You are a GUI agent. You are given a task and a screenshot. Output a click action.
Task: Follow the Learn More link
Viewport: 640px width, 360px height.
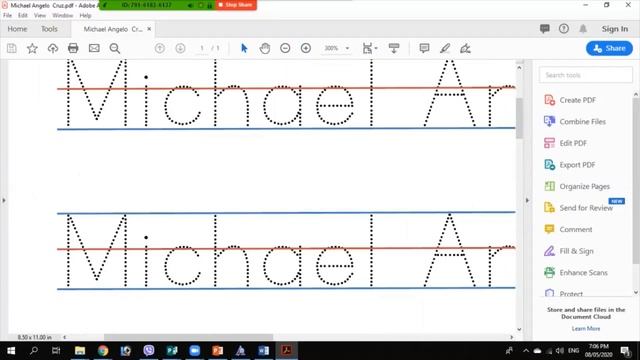586,329
